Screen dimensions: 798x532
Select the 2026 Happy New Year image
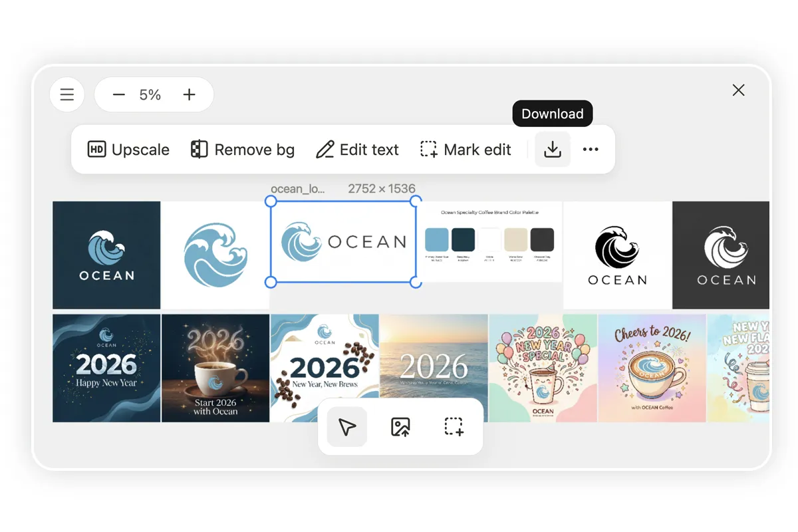click(x=106, y=368)
